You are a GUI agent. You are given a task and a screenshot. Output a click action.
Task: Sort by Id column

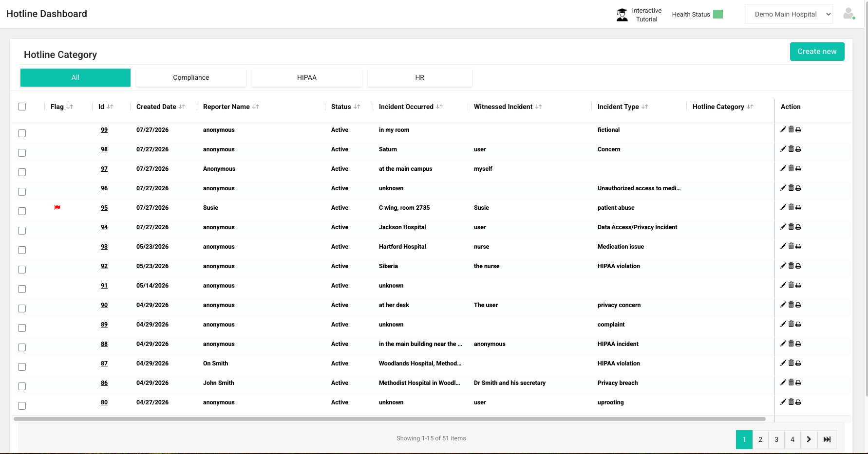point(110,107)
